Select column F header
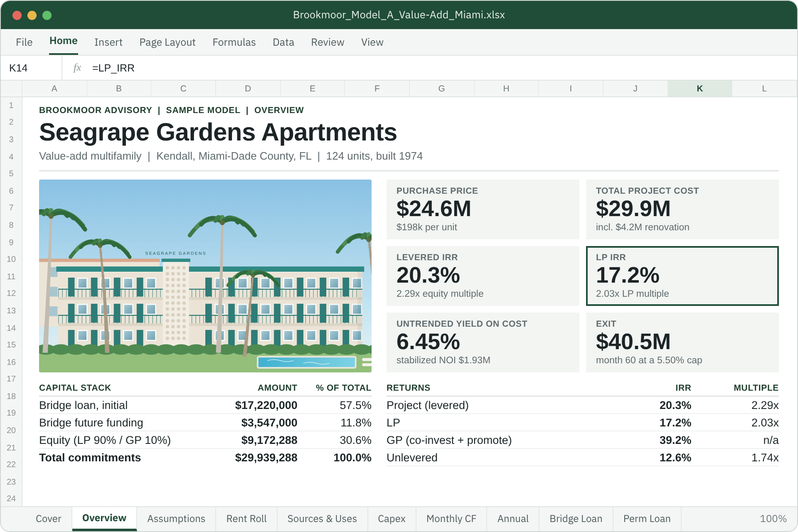The height and width of the screenshot is (532, 798). [x=377, y=89]
